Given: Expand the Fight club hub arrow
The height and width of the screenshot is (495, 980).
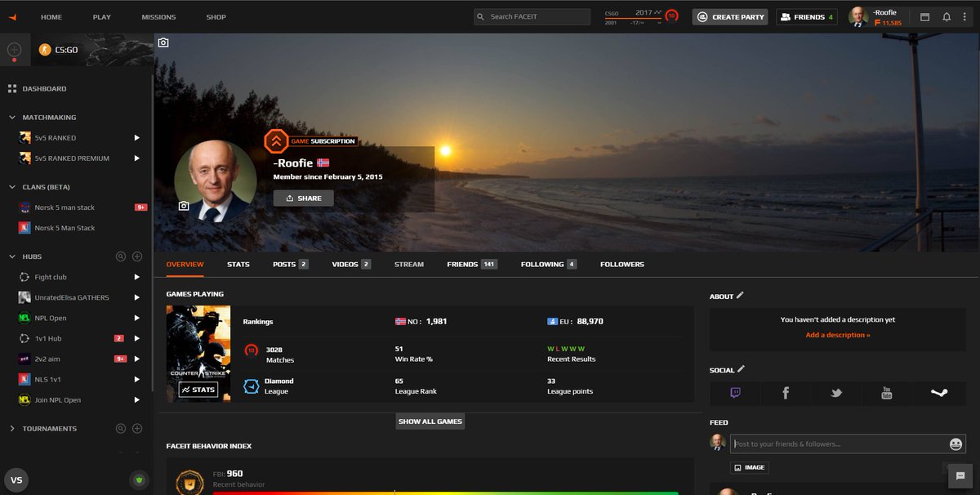Looking at the screenshot, I should tap(137, 277).
